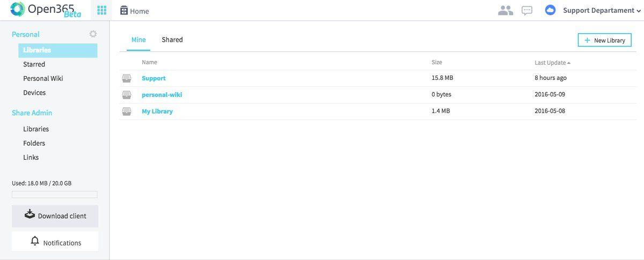The height and width of the screenshot is (260, 644).
Task: Switch to the Shared tab
Action: 172,40
